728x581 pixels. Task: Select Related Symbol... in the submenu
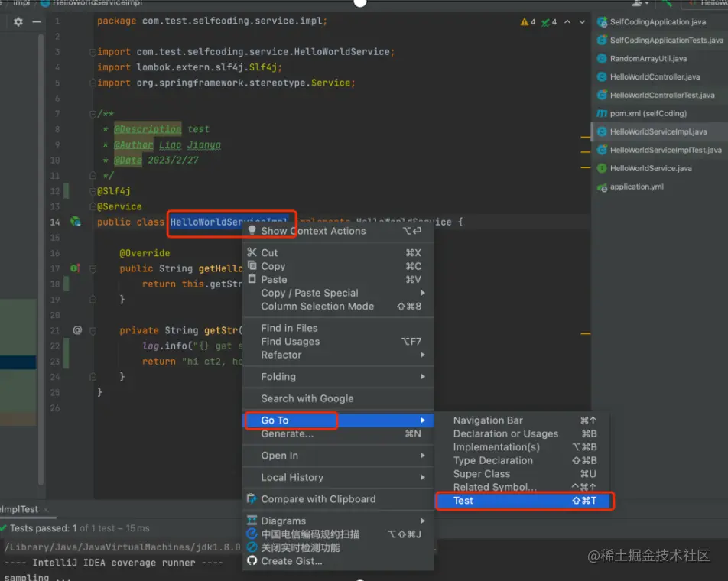(x=524, y=487)
